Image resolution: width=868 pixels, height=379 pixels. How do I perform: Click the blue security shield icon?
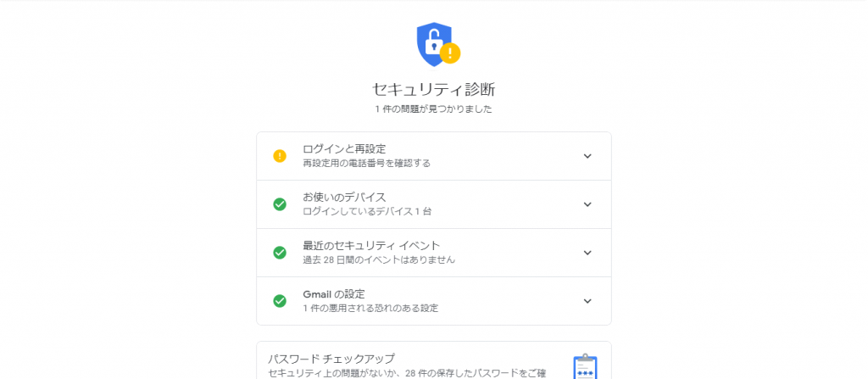(x=433, y=44)
